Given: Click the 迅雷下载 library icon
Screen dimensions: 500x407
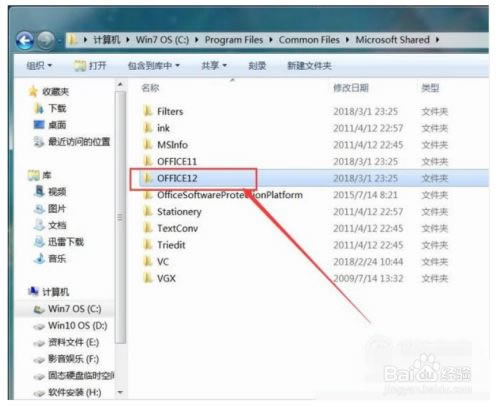Looking at the screenshot, I should [x=39, y=242].
